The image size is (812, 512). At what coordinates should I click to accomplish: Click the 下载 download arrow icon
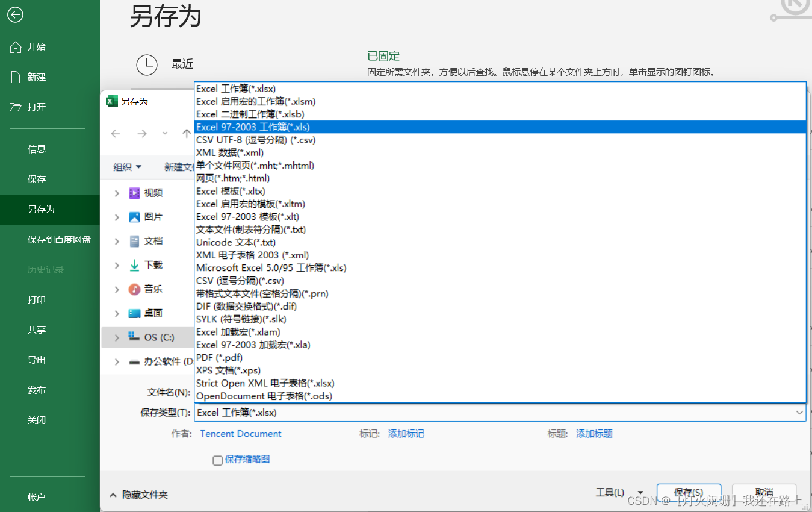tap(134, 265)
